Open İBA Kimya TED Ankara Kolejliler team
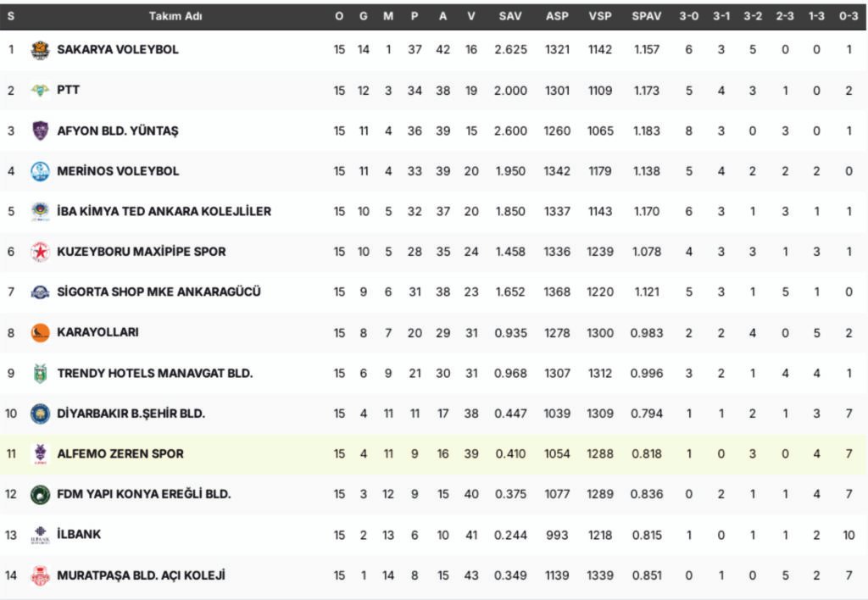868x600 pixels. click(164, 211)
